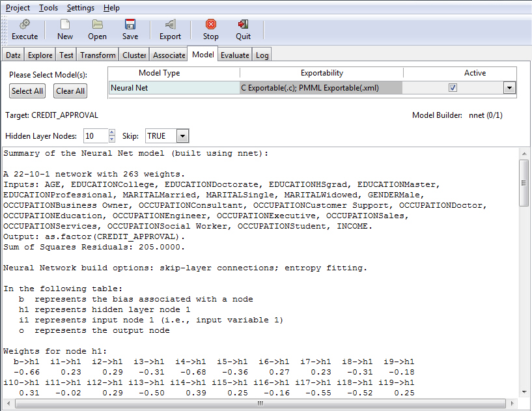Select the Model tab

point(203,54)
